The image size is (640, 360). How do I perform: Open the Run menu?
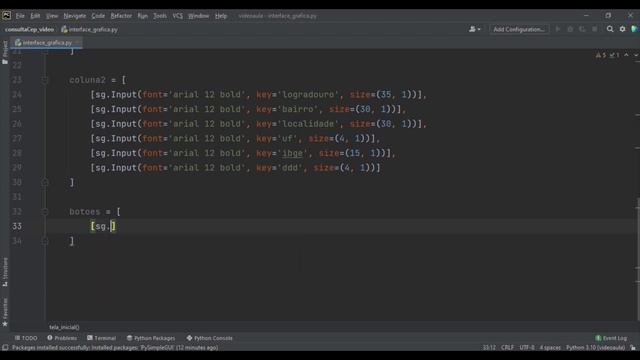coord(142,16)
